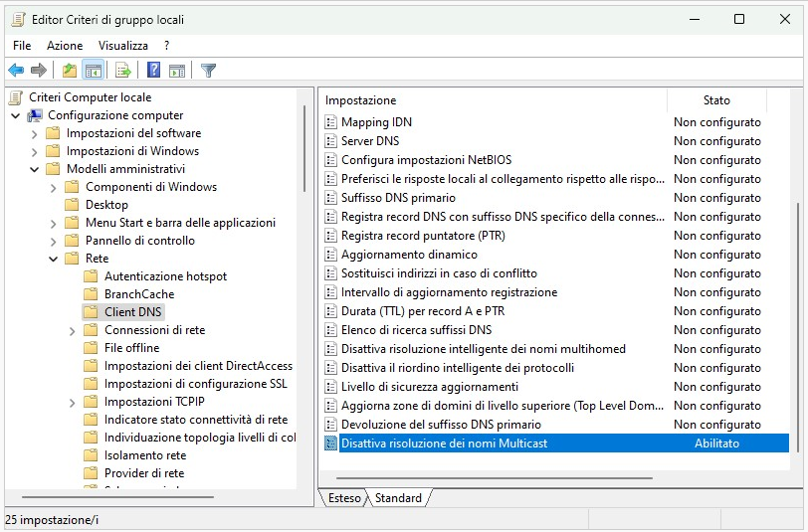Collapse the Configurazione computer node
808x532 pixels.
[16, 116]
